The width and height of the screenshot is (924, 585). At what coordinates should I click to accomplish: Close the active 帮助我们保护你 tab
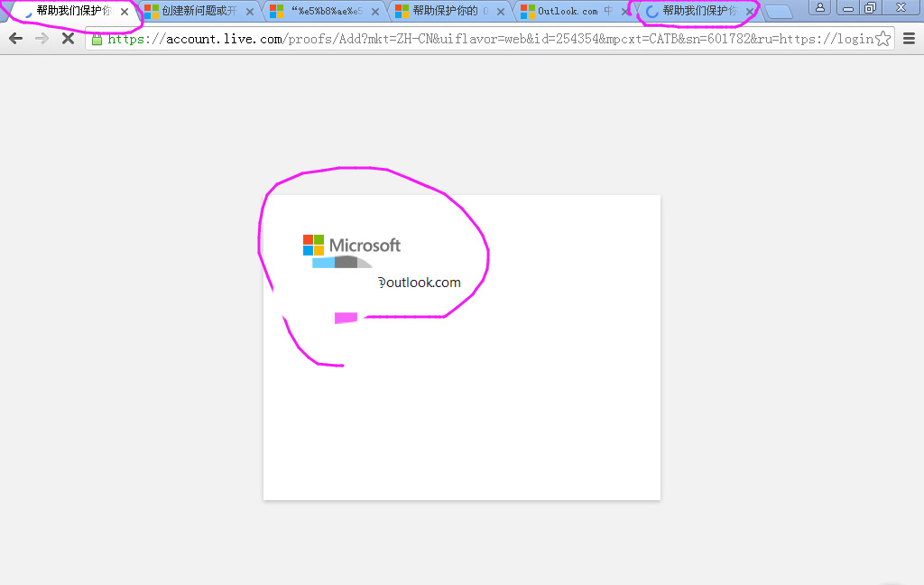(125, 12)
